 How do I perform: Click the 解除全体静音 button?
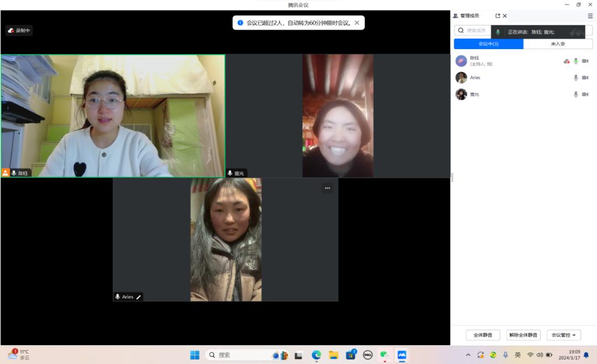(523, 335)
